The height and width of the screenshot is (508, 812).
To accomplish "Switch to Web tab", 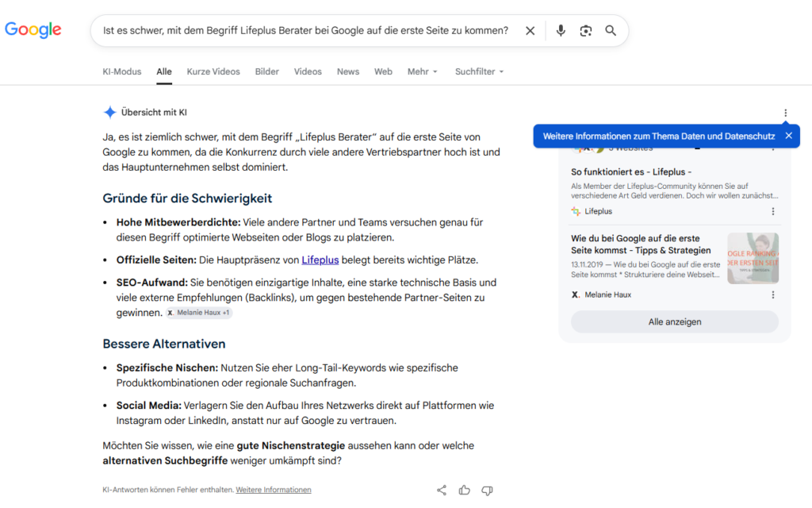I will point(383,71).
